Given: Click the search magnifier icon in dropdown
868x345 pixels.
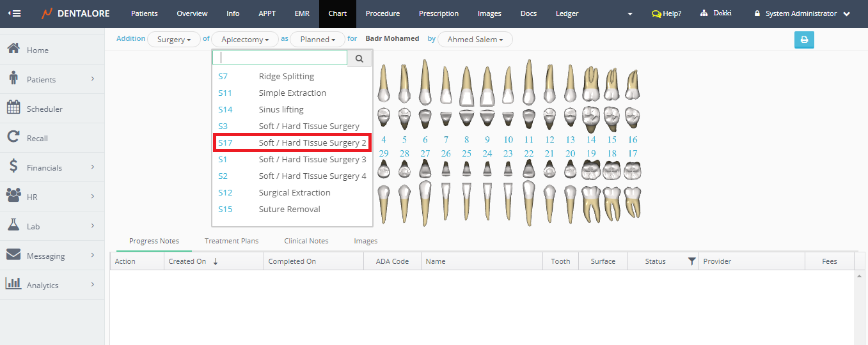Looking at the screenshot, I should (x=359, y=58).
